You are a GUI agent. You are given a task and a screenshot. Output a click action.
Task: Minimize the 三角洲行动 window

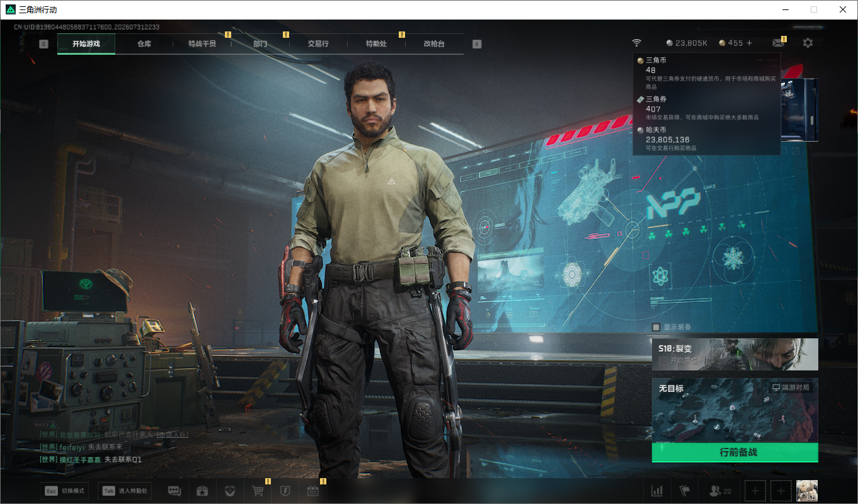(785, 9)
